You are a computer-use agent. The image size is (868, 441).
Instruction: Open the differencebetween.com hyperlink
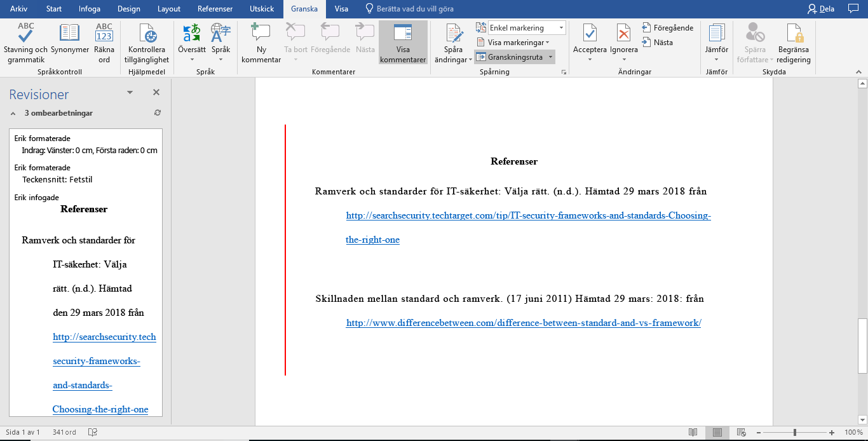[x=524, y=323]
